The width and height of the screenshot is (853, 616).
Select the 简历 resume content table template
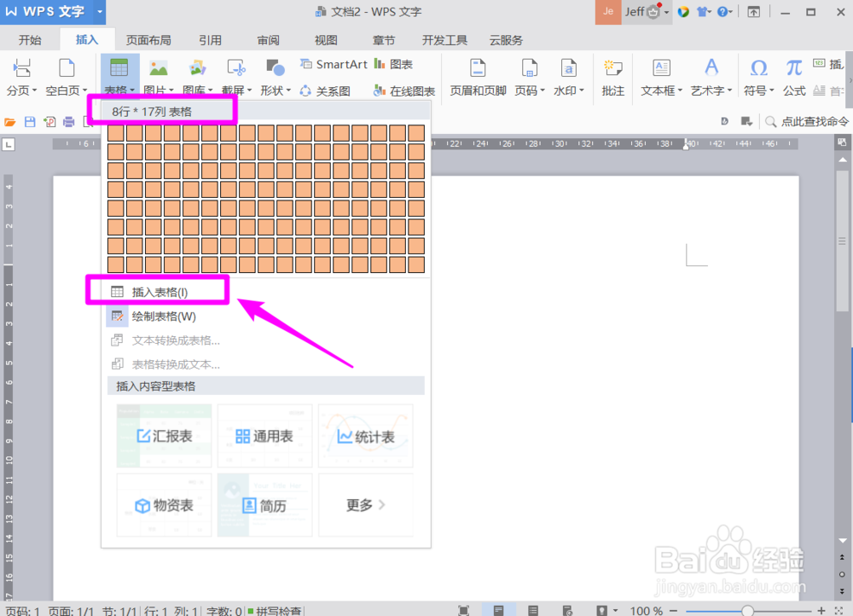(264, 505)
